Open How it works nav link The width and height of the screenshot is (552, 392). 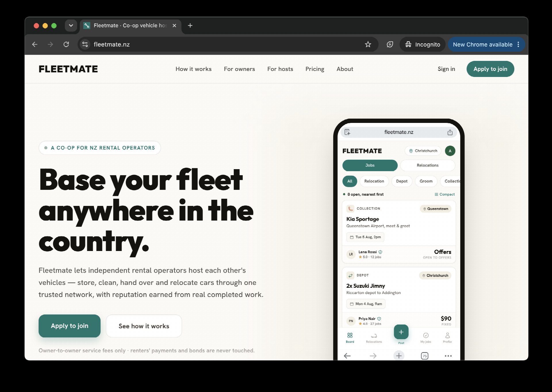(x=193, y=69)
